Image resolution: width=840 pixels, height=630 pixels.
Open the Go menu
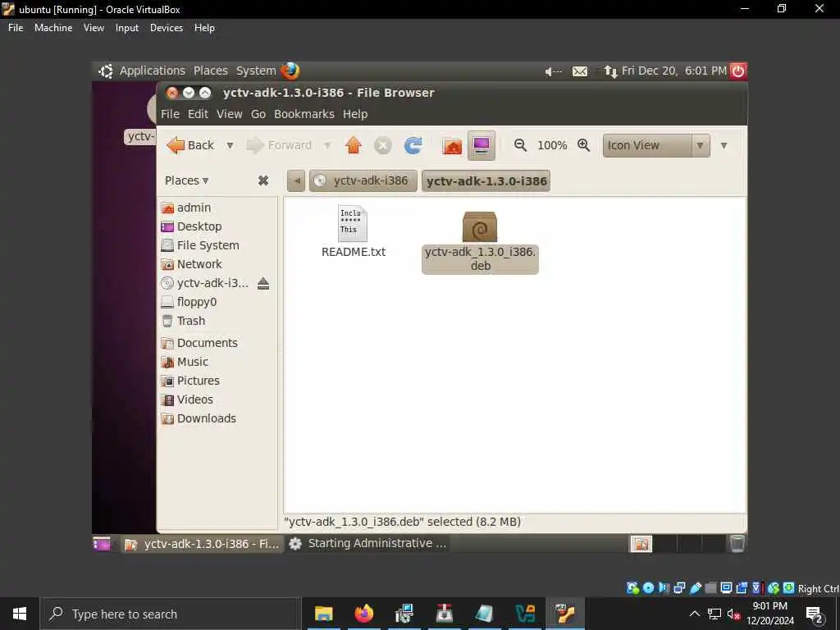point(258,114)
